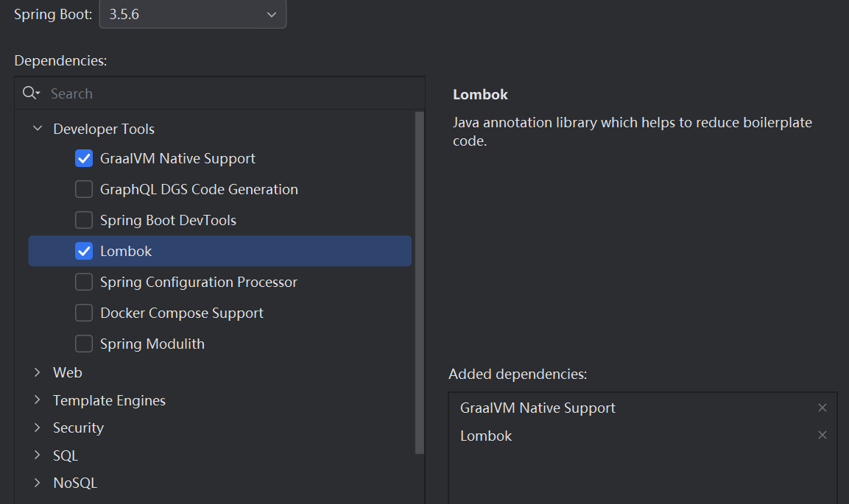This screenshot has height=504, width=849.
Task: Click the dependency list vertical scrollbar
Action: coord(420,280)
